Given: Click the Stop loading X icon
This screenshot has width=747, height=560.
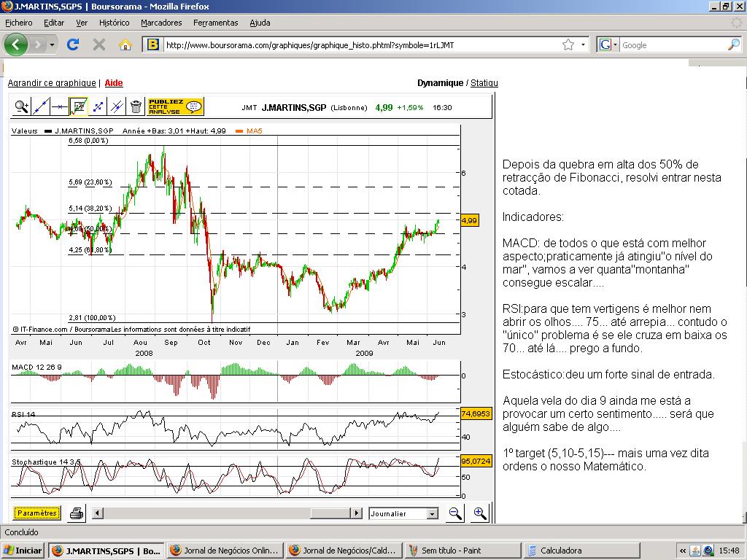Looking at the screenshot, I should pyautogui.click(x=99, y=44).
